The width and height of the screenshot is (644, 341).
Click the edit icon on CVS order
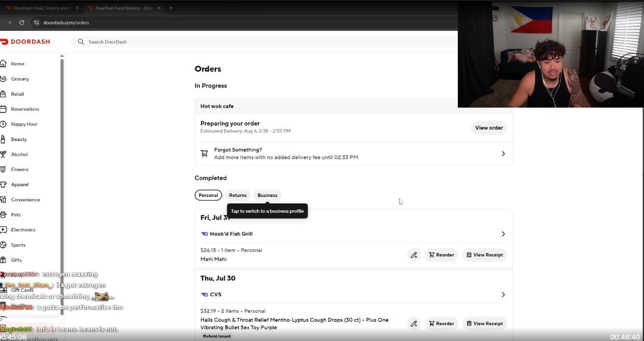click(414, 323)
